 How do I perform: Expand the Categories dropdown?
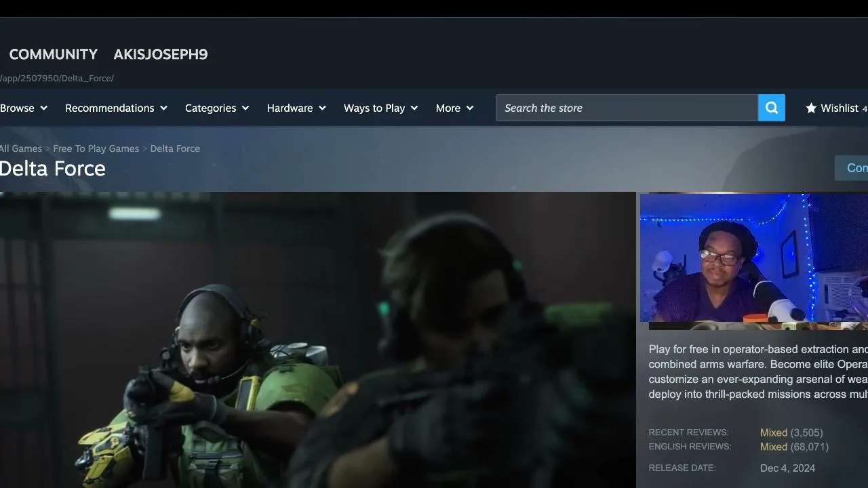tap(217, 108)
